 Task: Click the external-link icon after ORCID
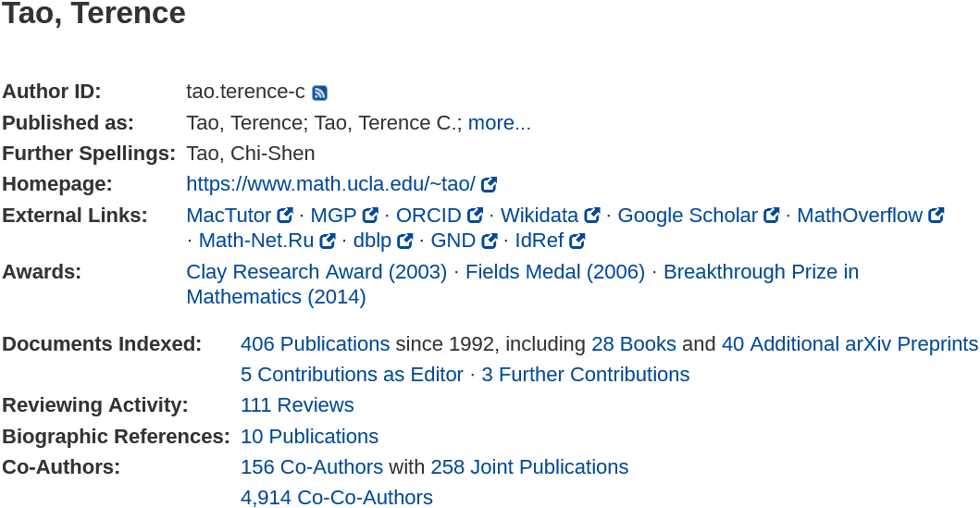(x=475, y=216)
